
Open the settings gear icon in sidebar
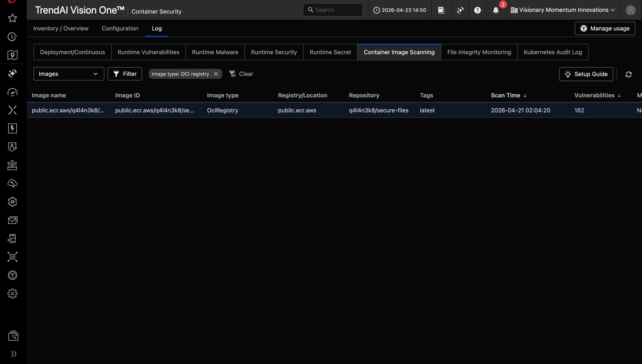coord(12,294)
